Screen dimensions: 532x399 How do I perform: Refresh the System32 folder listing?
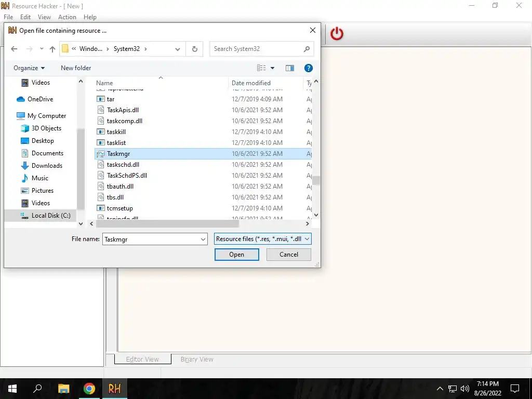click(194, 49)
